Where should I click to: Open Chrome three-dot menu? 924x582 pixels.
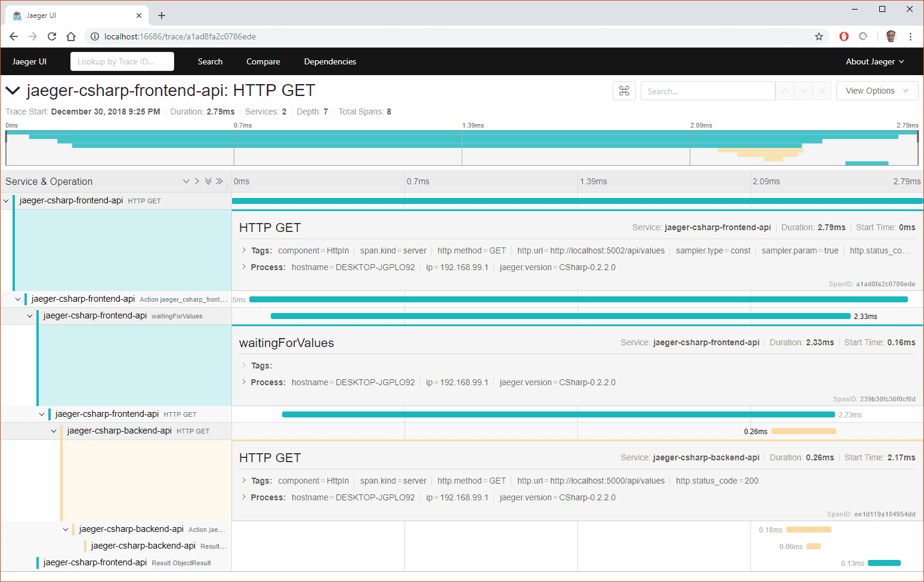(x=910, y=36)
